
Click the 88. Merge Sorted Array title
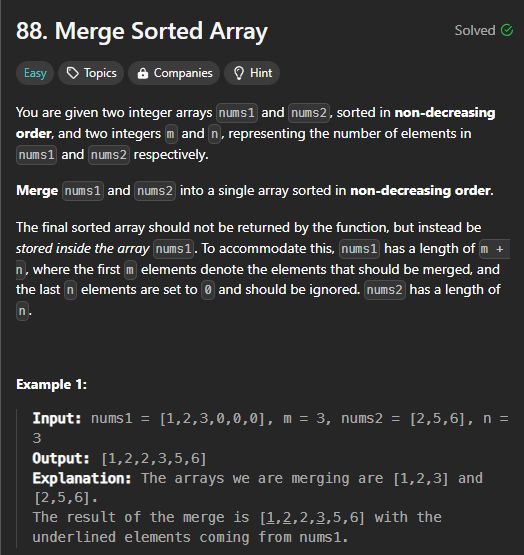[142, 31]
